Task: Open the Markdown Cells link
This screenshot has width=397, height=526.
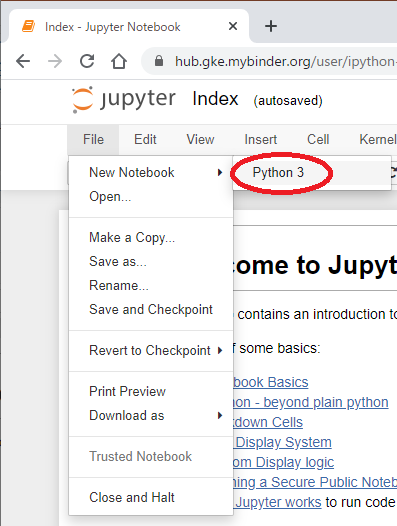Action: coord(268,422)
